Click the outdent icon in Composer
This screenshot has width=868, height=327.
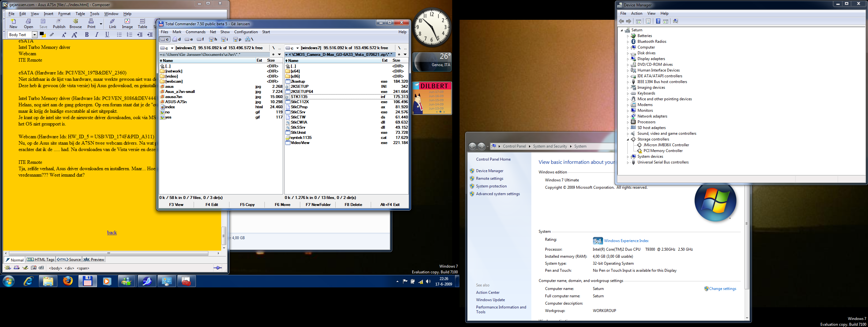140,34
